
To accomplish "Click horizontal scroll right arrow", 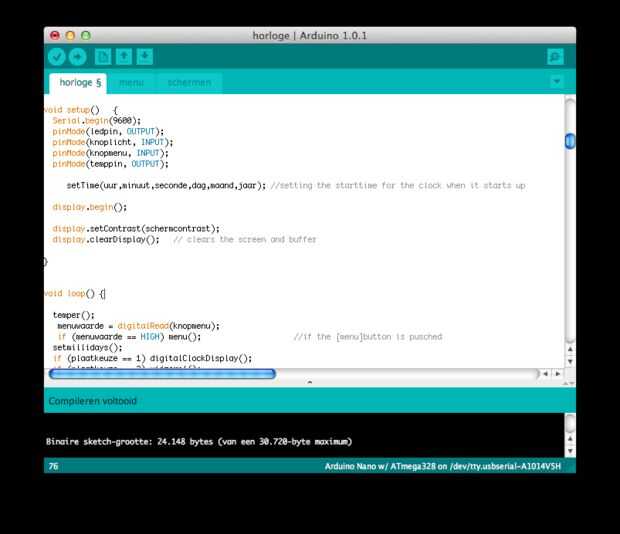I will click(x=558, y=374).
